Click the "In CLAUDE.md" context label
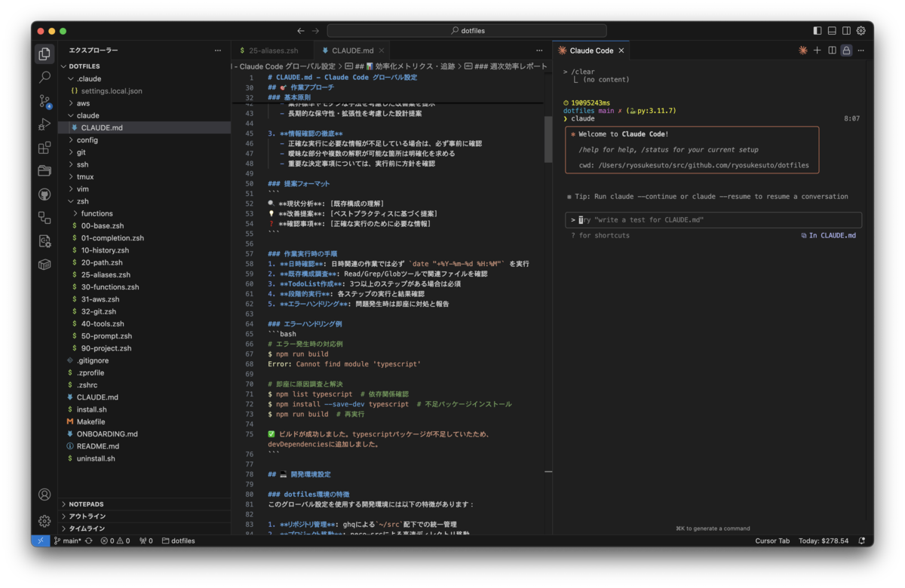The image size is (905, 588). point(829,235)
